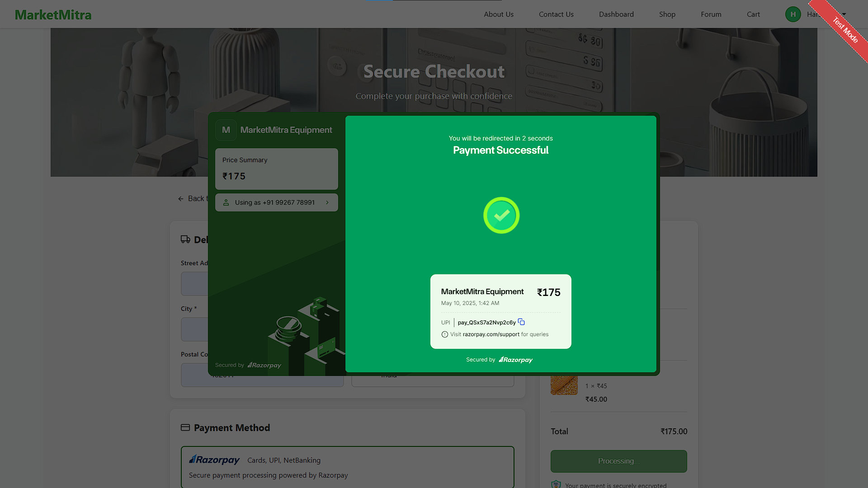Click the payment ID text pay_QSxS7a2Nvp2c6y

486,323
